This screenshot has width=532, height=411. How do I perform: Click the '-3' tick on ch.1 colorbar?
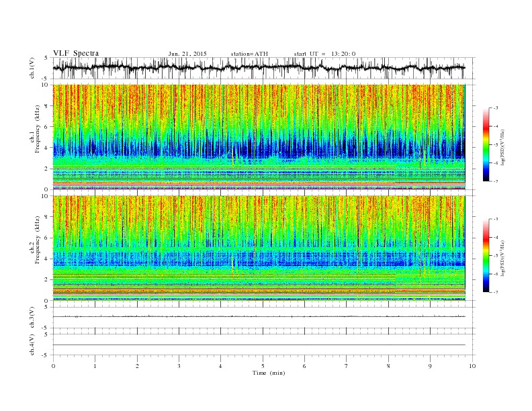pos(495,108)
